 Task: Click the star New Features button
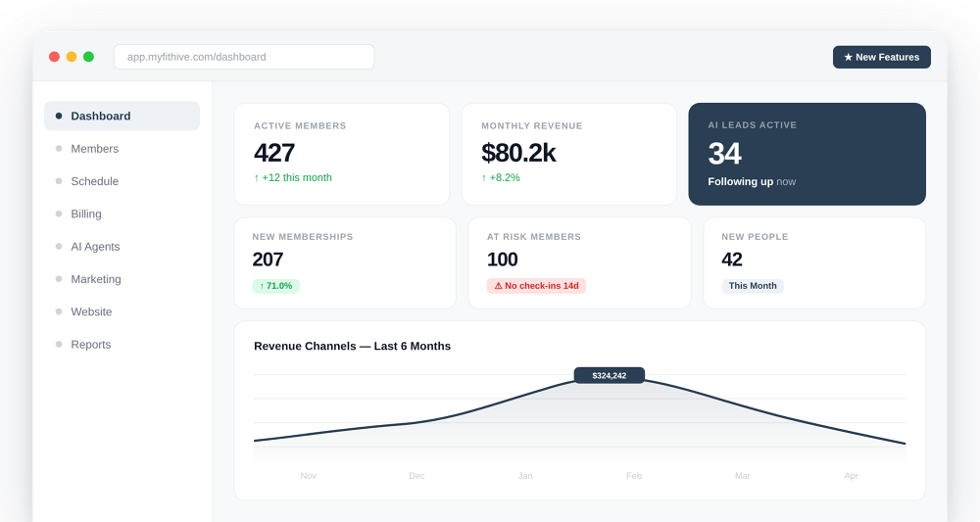pyautogui.click(x=881, y=57)
